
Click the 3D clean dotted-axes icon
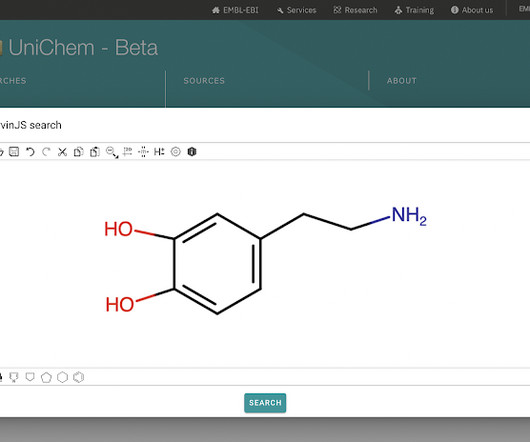point(143,152)
